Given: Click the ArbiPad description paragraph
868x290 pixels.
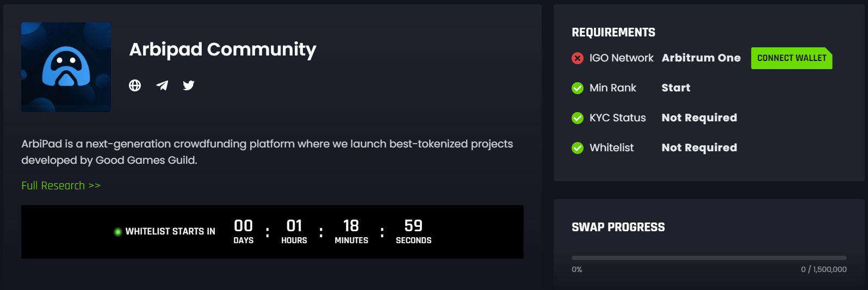Looking at the screenshot, I should (267, 152).
